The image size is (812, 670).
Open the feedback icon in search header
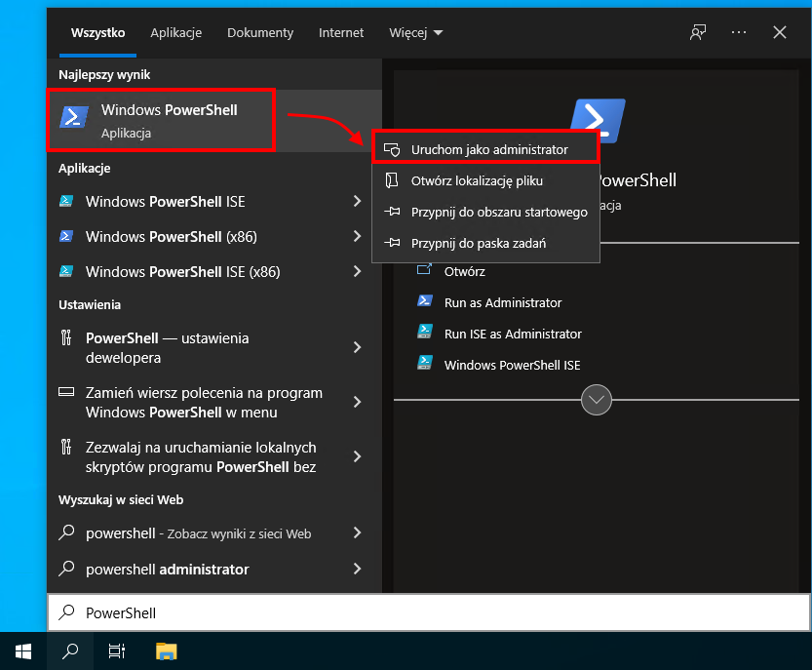(698, 32)
